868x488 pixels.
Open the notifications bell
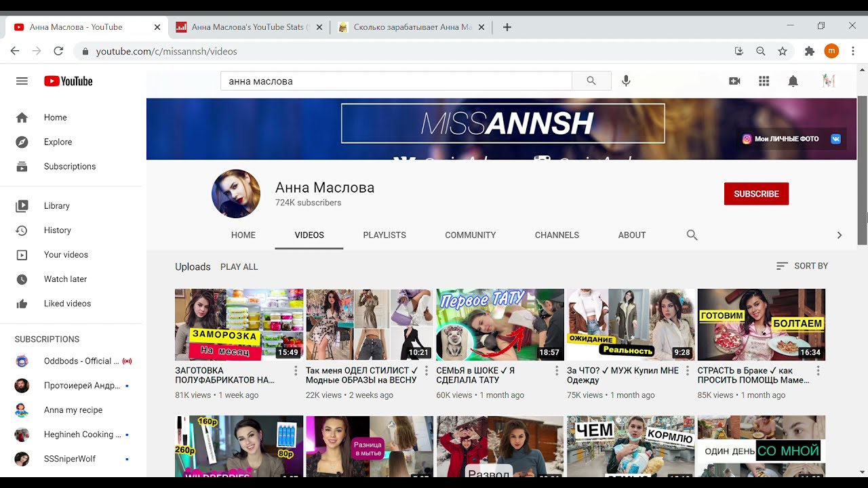pyautogui.click(x=793, y=81)
